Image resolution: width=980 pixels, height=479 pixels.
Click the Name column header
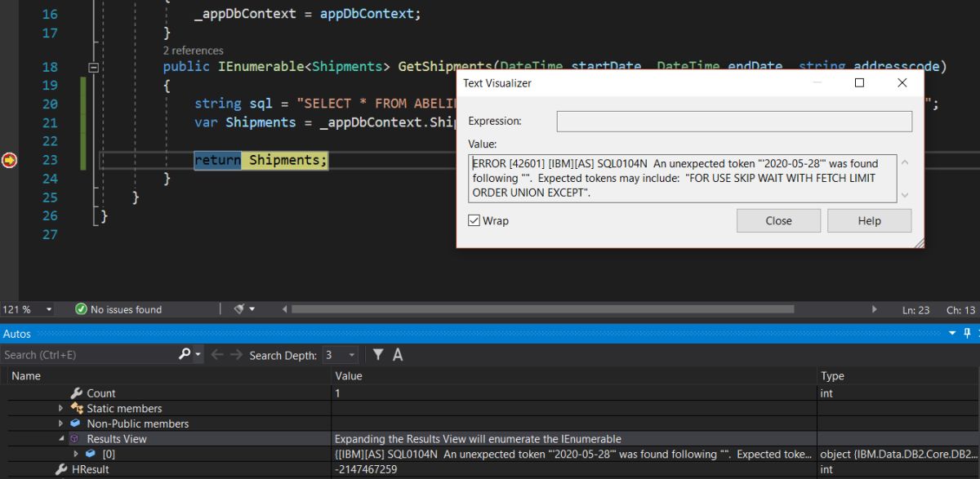26,376
